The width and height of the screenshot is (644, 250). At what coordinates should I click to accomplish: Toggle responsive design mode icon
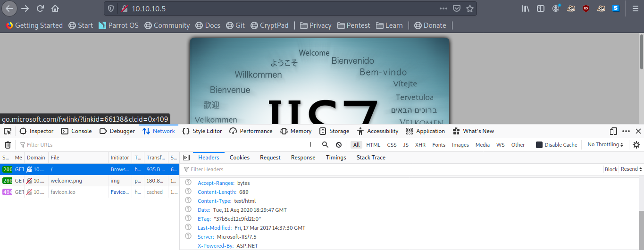[x=613, y=131]
